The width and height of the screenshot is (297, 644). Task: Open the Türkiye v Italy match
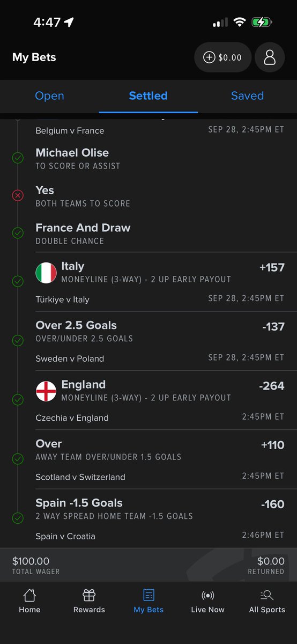pyautogui.click(x=62, y=299)
